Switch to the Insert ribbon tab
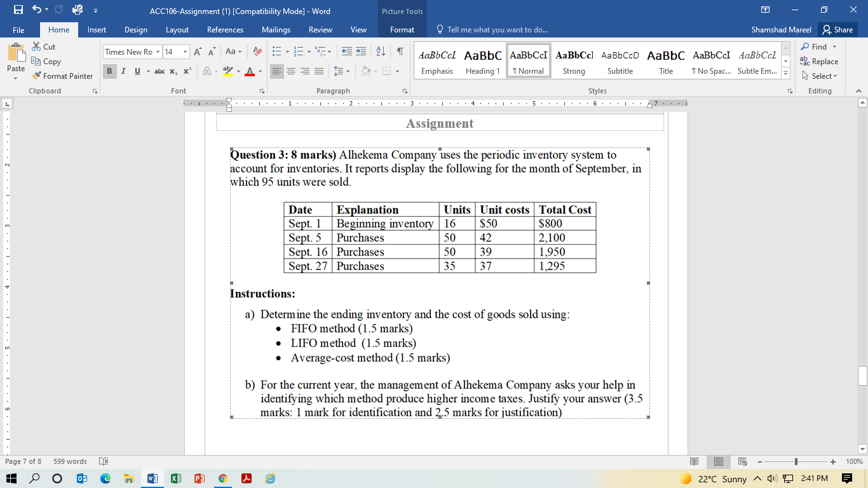This screenshot has width=868, height=488. [x=97, y=29]
